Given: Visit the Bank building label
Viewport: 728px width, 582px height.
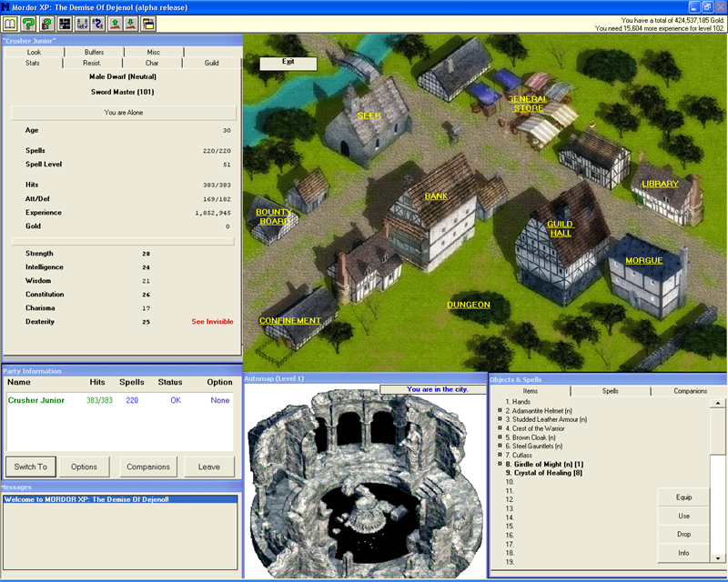Looking at the screenshot, I should point(436,196).
